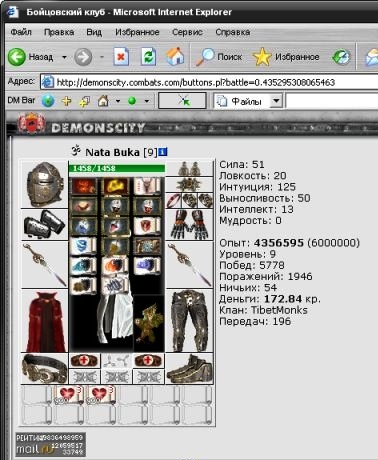Select the boots equipment slot
Viewport: 378px width, 460px height.
click(x=189, y=369)
